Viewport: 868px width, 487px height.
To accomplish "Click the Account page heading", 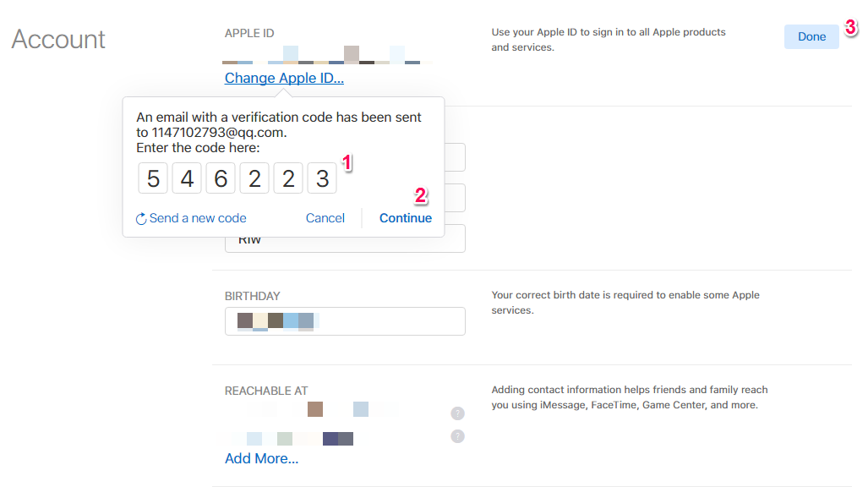I will [x=58, y=40].
